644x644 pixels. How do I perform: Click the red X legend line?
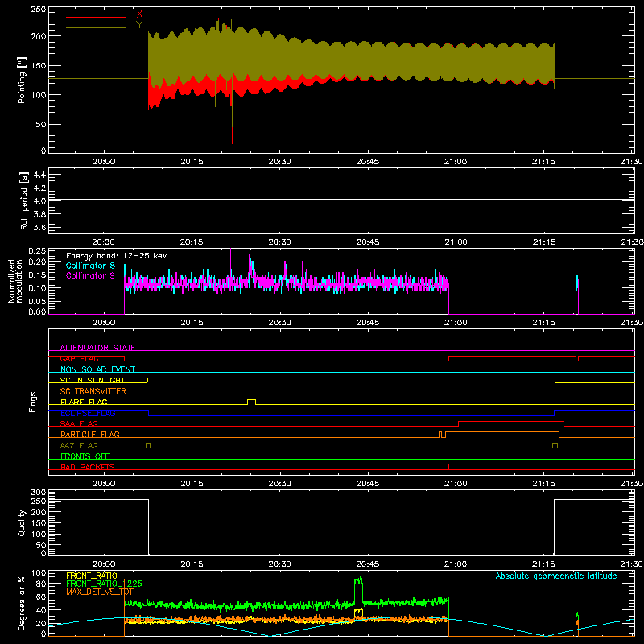(x=96, y=17)
